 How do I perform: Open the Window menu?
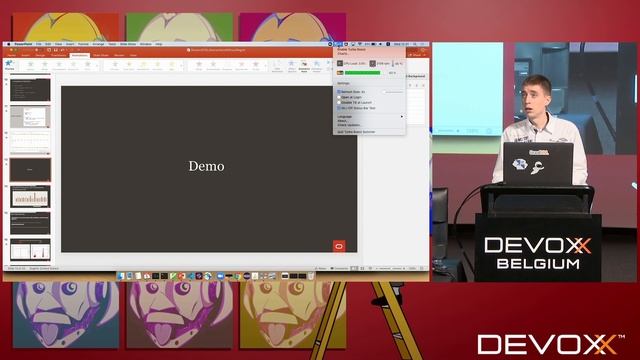tap(146, 44)
